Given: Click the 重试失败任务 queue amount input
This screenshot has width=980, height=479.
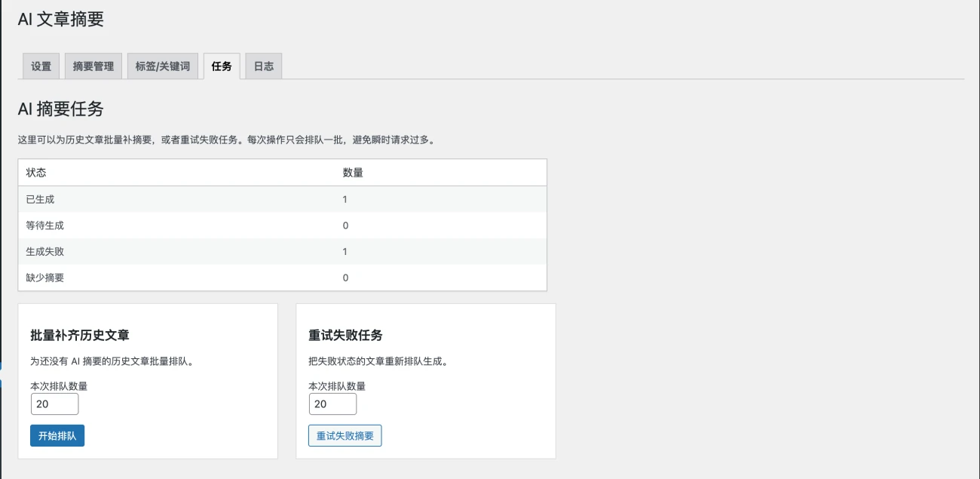Looking at the screenshot, I should coord(332,404).
